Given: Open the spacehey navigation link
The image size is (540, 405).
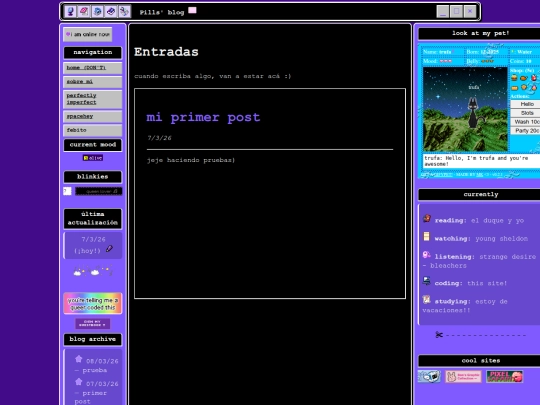Looking at the screenshot, I should (x=93, y=116).
